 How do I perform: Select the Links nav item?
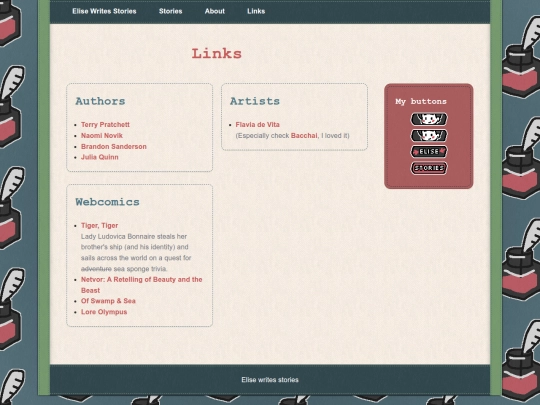[256, 11]
